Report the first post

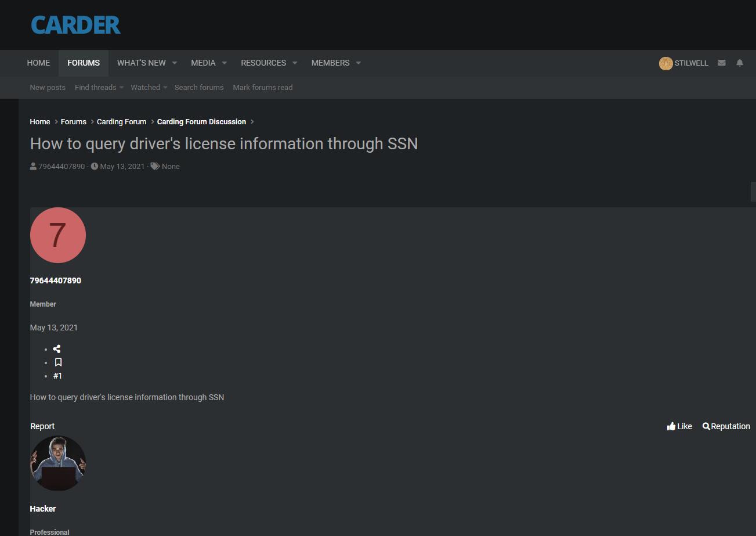click(42, 426)
